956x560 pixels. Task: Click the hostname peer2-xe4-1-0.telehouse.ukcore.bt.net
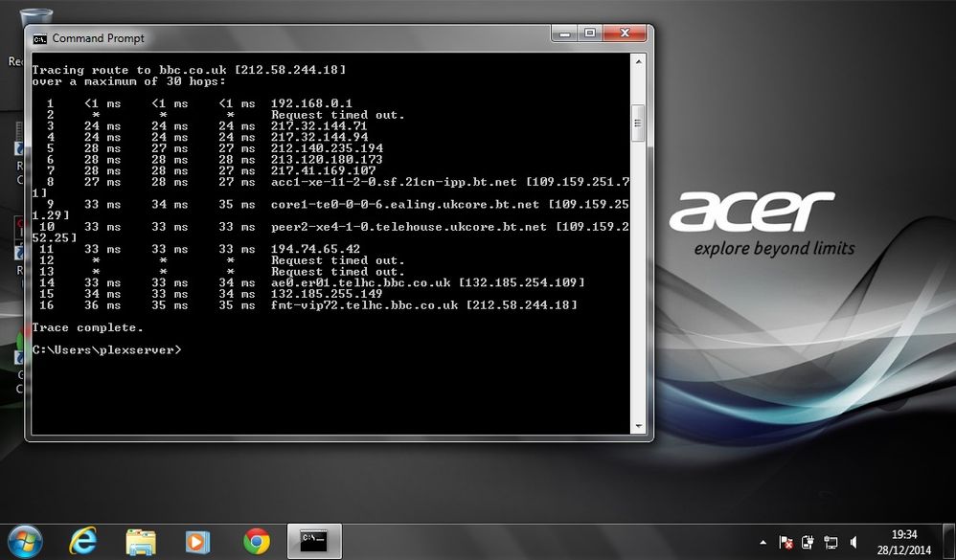(x=409, y=227)
